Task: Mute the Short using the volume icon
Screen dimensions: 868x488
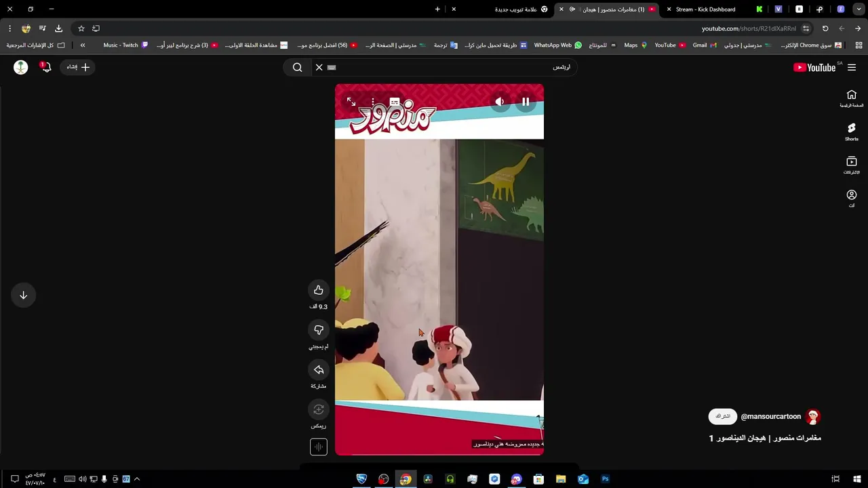Action: pos(500,102)
